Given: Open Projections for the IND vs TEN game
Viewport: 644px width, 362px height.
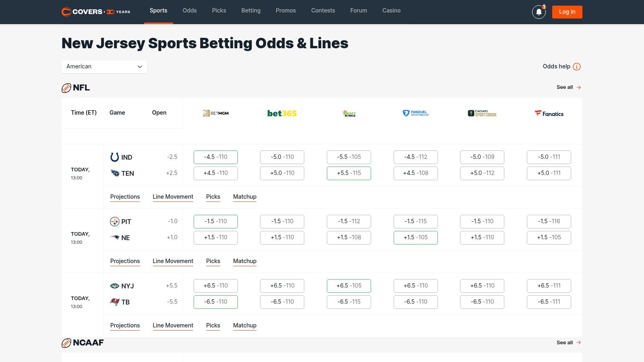Looking at the screenshot, I should click(x=125, y=197).
